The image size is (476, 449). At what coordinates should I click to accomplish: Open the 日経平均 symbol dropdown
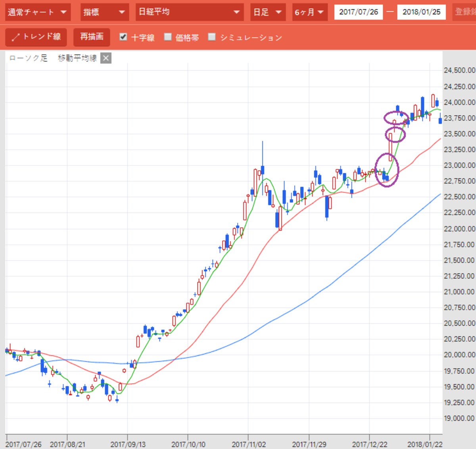tap(190, 12)
